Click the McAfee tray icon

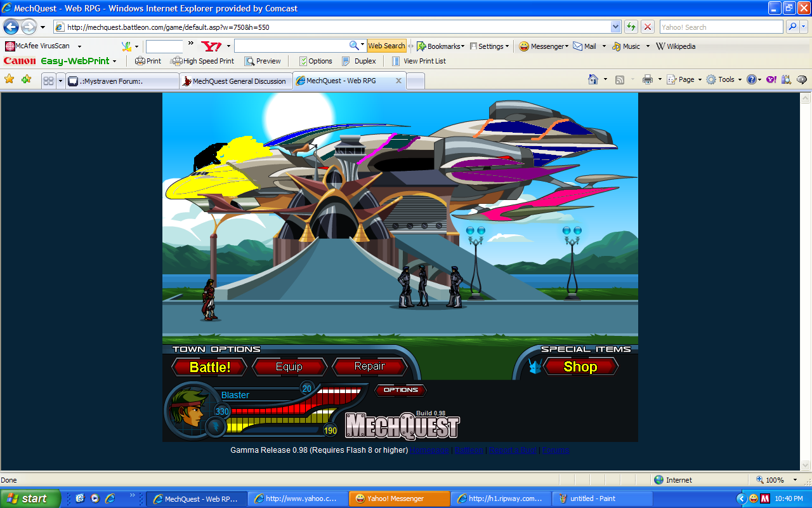coord(764,498)
